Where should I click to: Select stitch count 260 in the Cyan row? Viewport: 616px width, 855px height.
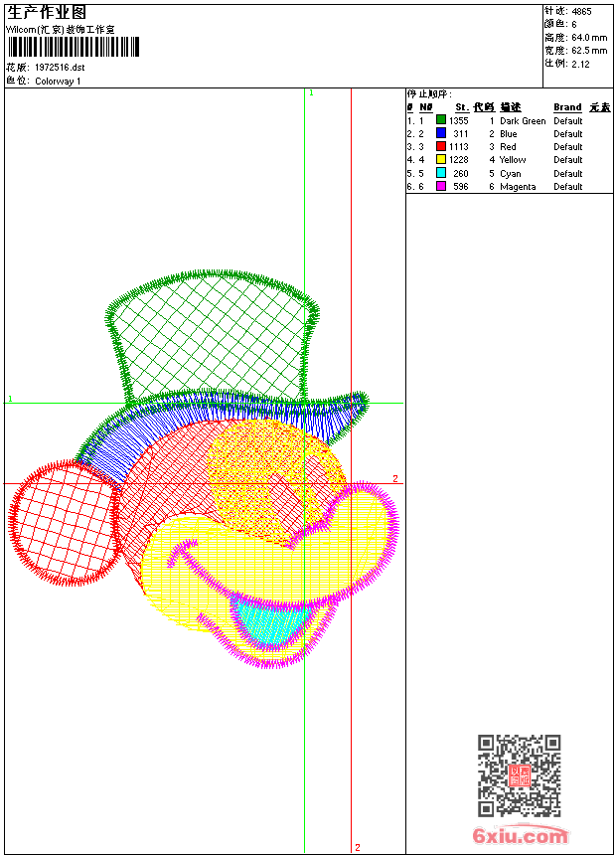[x=461, y=173]
